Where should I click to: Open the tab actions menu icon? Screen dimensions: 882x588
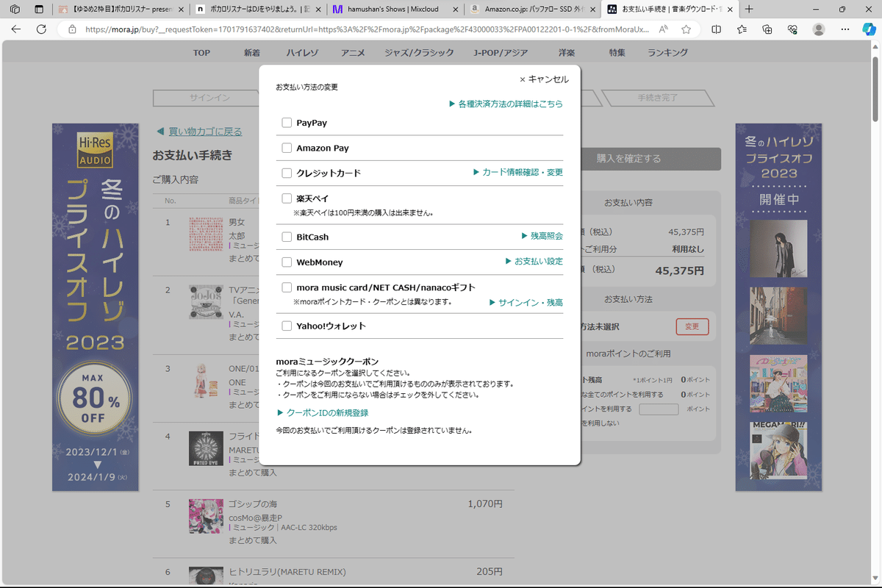coord(38,10)
